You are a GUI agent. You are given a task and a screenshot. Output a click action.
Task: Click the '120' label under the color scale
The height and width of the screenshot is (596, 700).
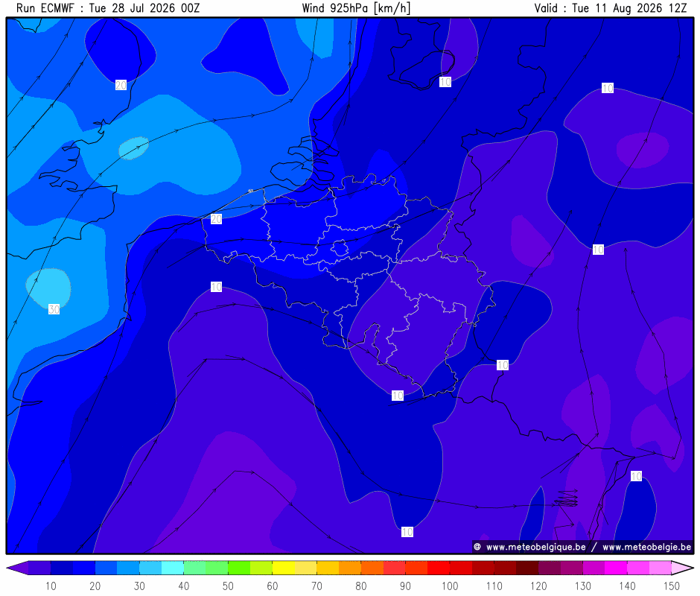point(538,586)
